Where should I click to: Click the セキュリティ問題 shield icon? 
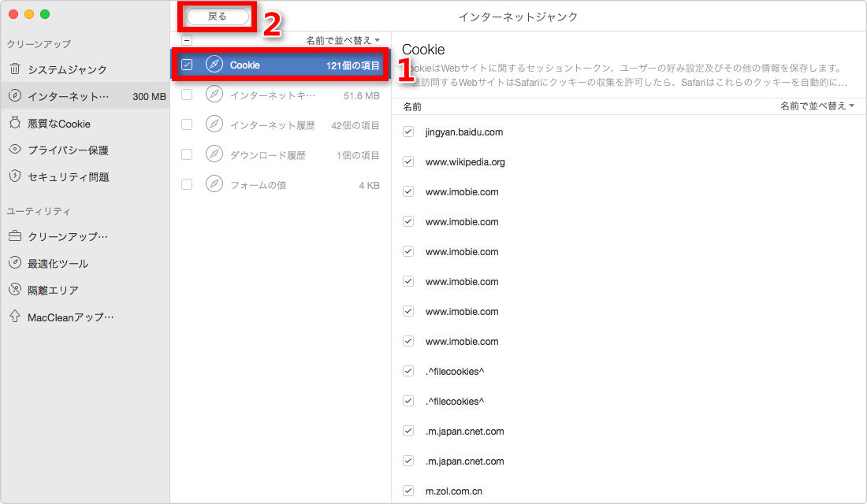(15, 176)
